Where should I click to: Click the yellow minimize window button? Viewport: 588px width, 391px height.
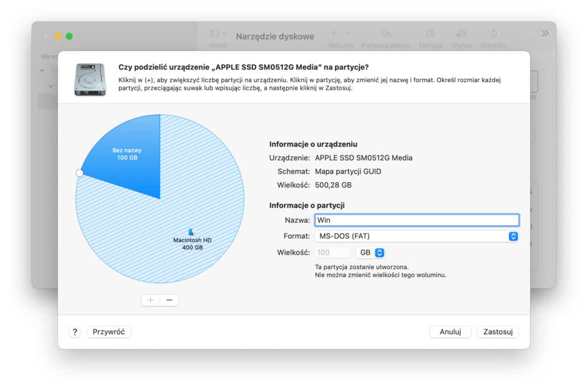[58, 36]
